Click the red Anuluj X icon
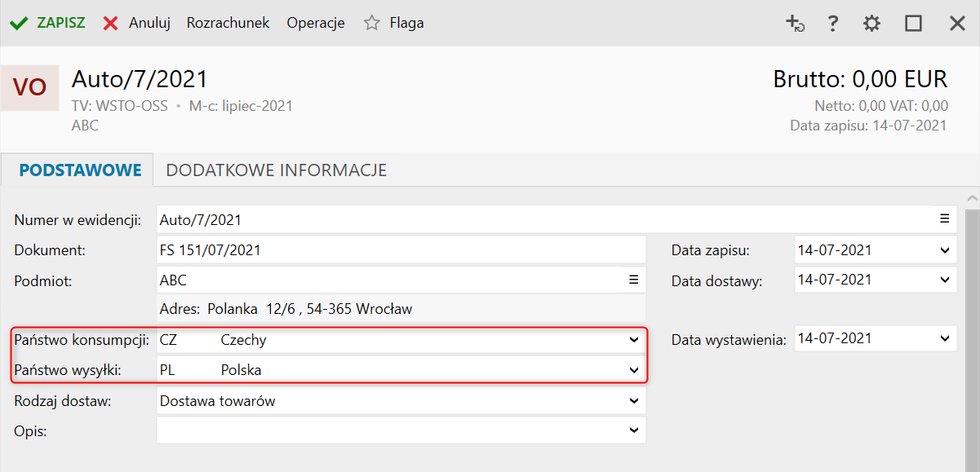The image size is (980, 472). coord(110,24)
